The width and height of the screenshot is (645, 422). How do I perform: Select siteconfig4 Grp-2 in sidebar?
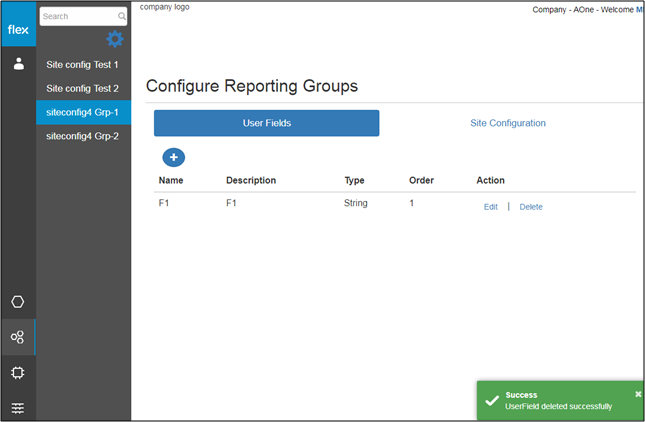(x=83, y=136)
